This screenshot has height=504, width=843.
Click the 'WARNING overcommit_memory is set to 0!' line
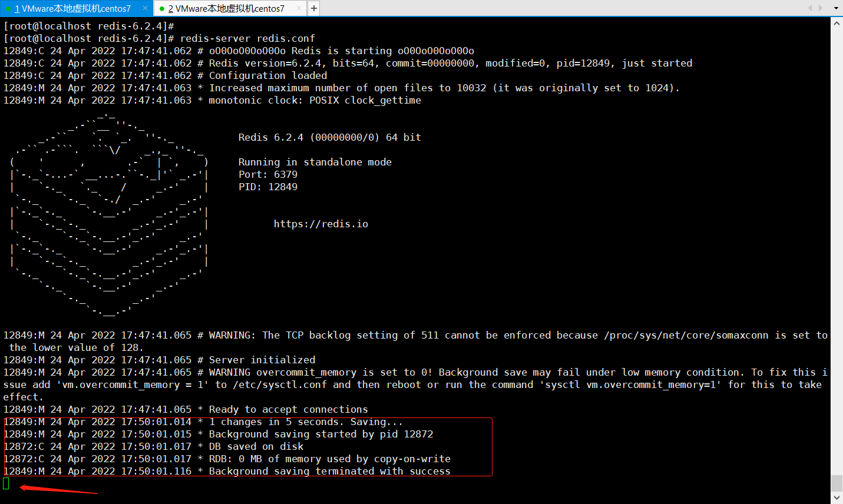click(x=415, y=384)
